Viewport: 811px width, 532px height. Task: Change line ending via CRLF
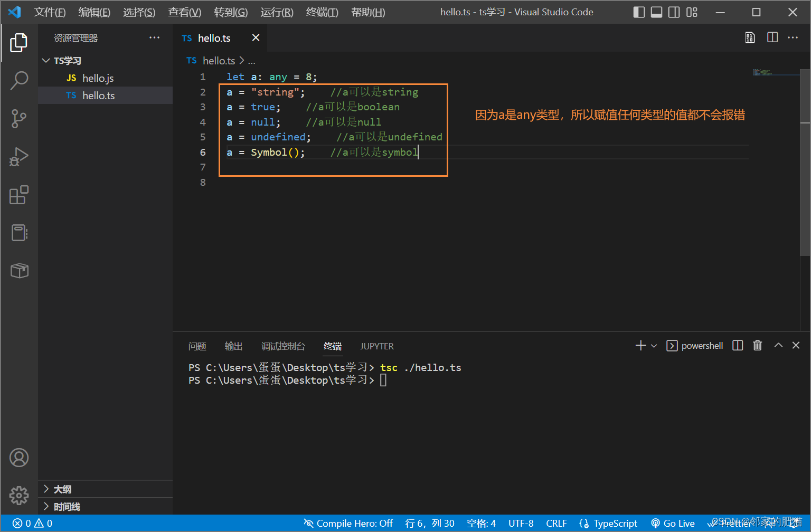(x=557, y=524)
